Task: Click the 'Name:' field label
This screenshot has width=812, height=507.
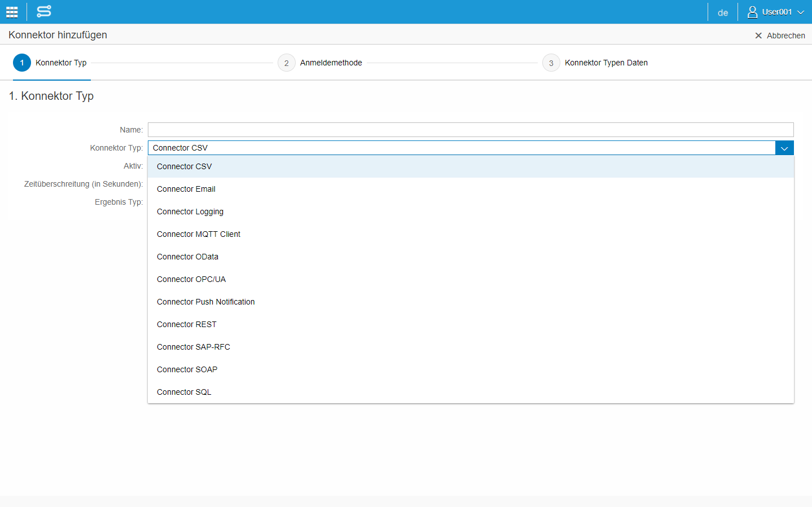Action: 131,130
